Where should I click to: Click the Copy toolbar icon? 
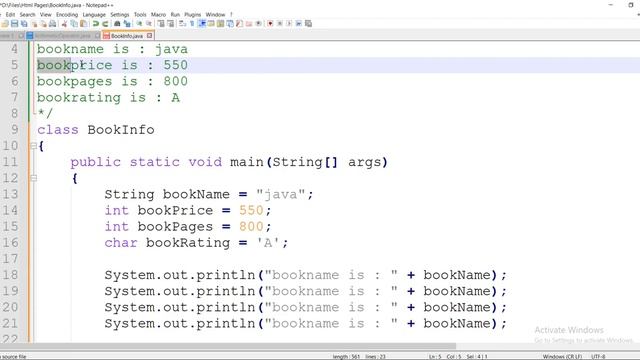(74, 24)
